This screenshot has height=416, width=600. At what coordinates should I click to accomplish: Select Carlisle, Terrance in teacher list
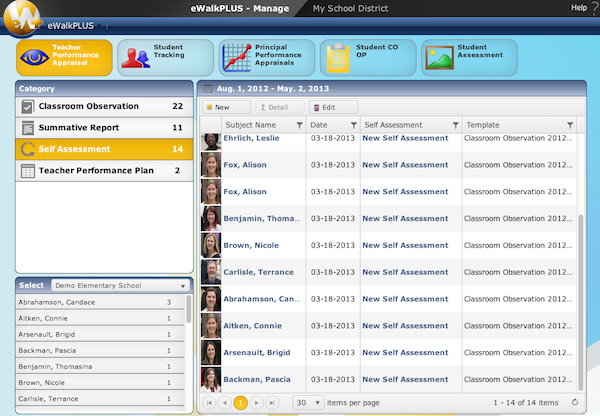click(100, 399)
